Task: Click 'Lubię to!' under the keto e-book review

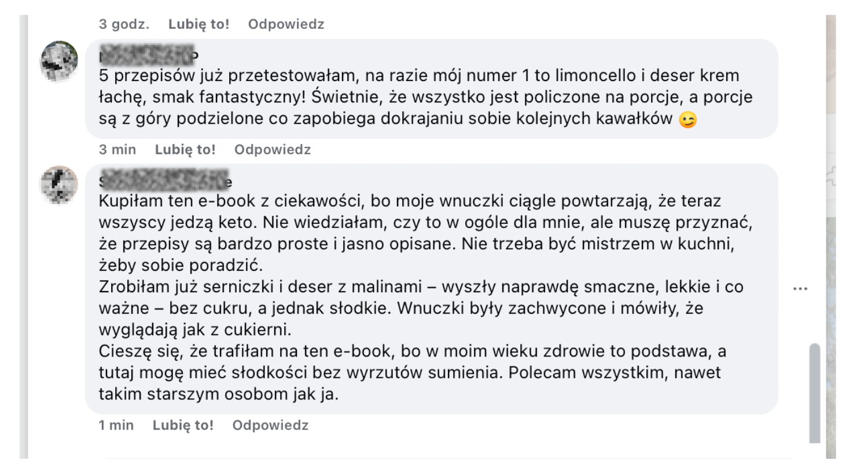Action: [183, 425]
